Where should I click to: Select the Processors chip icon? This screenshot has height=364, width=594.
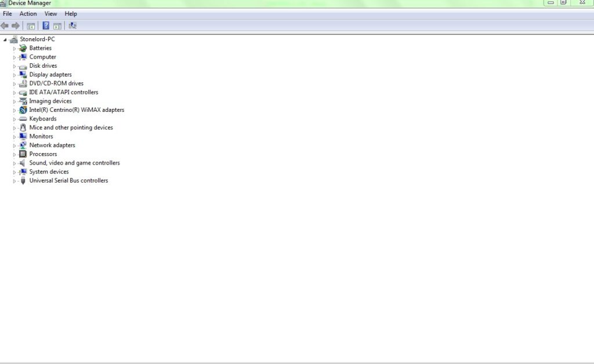click(23, 154)
